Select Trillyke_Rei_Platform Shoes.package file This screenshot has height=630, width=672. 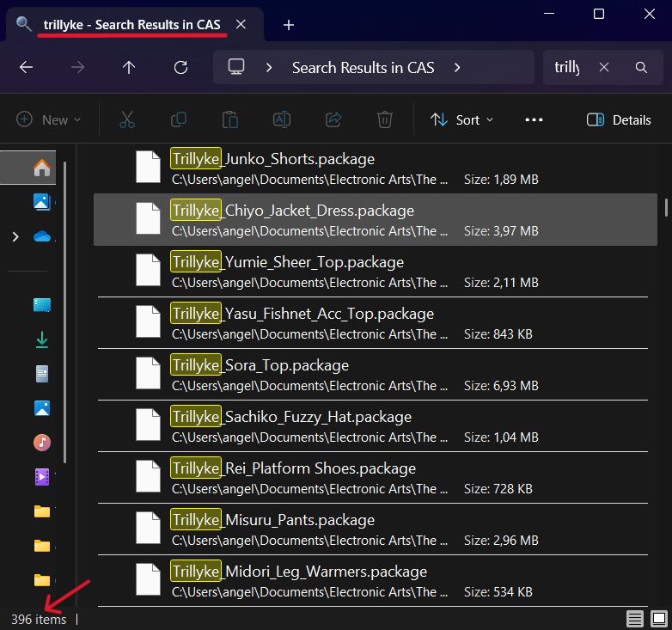[375, 477]
